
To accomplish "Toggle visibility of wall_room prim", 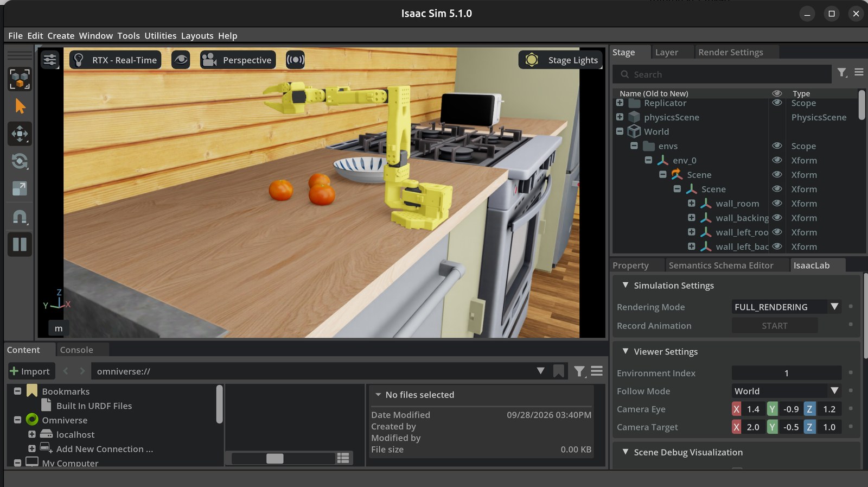I will click(x=777, y=203).
